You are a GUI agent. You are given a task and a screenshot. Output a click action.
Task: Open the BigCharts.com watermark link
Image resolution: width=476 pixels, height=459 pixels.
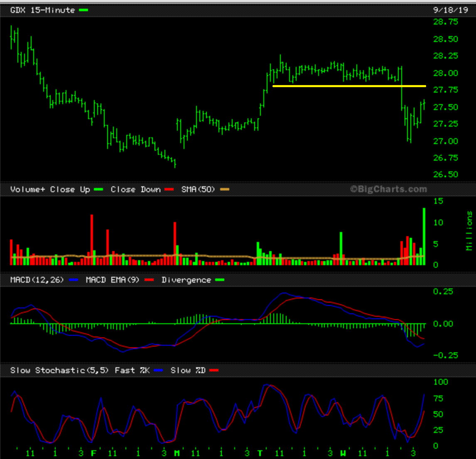(x=388, y=189)
